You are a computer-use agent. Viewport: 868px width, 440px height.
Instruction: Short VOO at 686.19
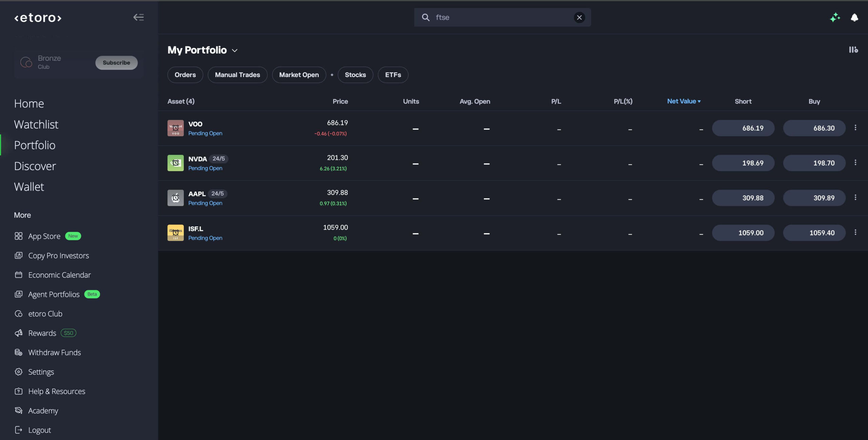point(743,128)
